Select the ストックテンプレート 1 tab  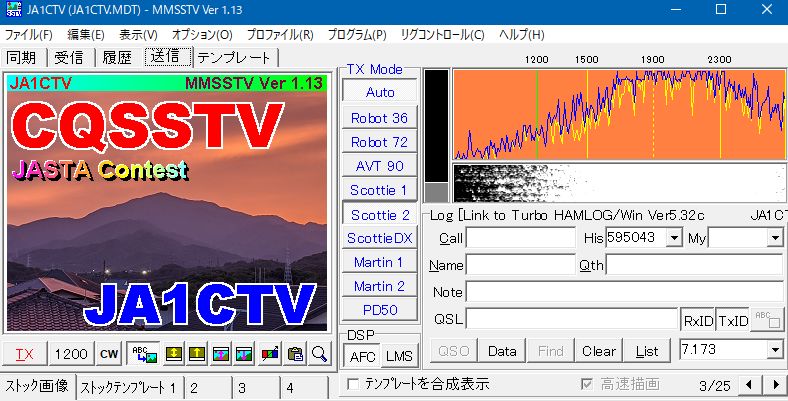pos(128,388)
